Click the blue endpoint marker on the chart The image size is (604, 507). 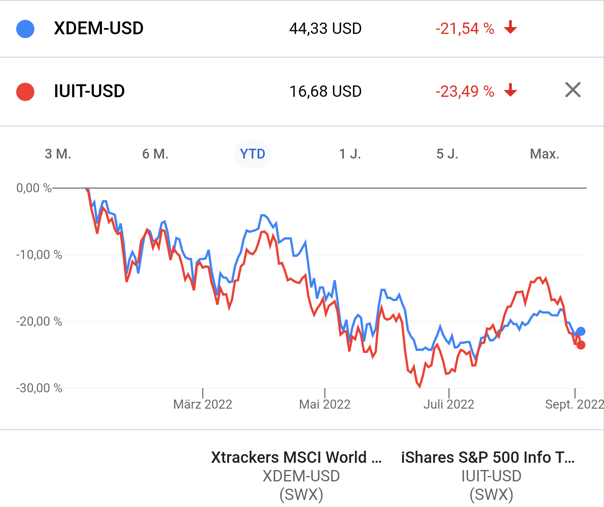click(581, 332)
